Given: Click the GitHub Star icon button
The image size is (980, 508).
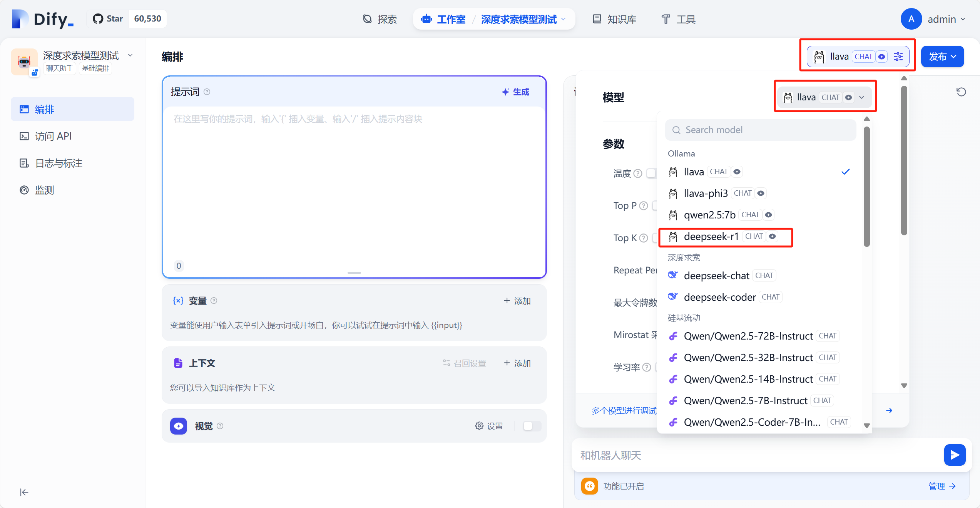Looking at the screenshot, I should pos(108,19).
